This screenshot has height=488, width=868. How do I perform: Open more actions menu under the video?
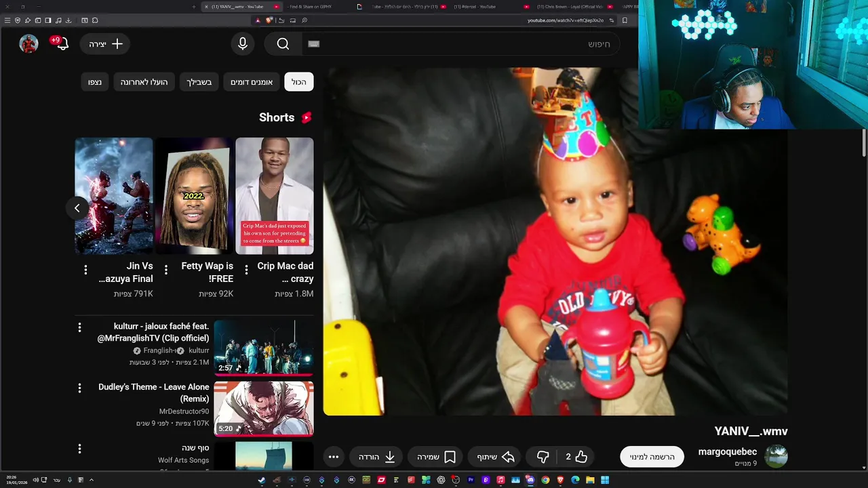[334, 457]
